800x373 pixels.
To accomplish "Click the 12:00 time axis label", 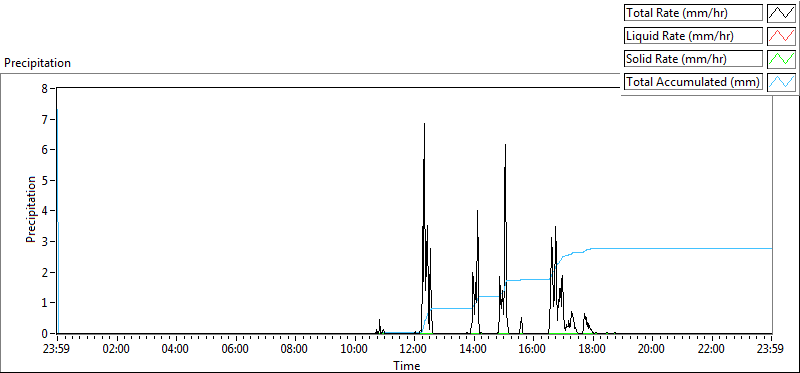I will pyautogui.click(x=414, y=350).
